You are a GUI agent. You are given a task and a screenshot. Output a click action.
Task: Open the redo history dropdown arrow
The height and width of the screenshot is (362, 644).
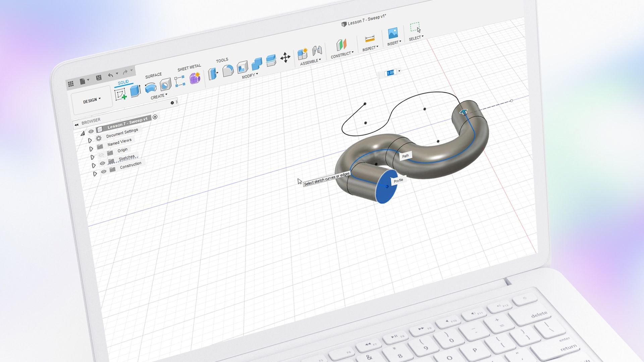pos(131,70)
